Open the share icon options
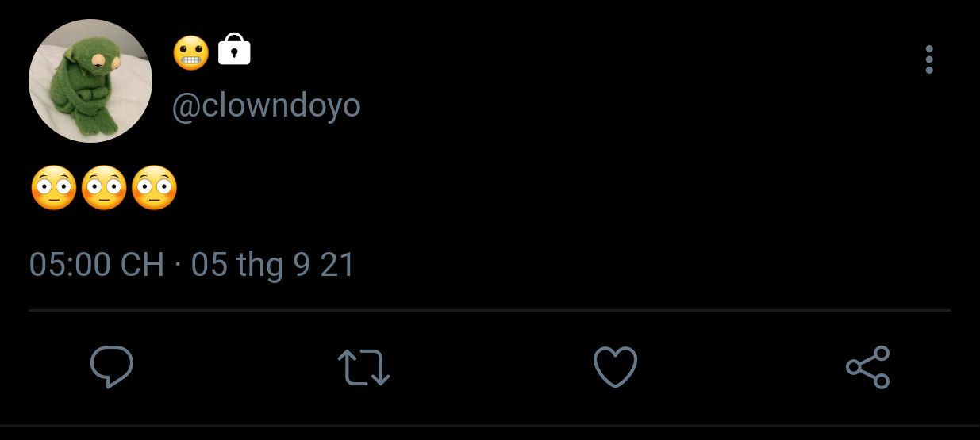This screenshot has width=980, height=440. click(868, 367)
